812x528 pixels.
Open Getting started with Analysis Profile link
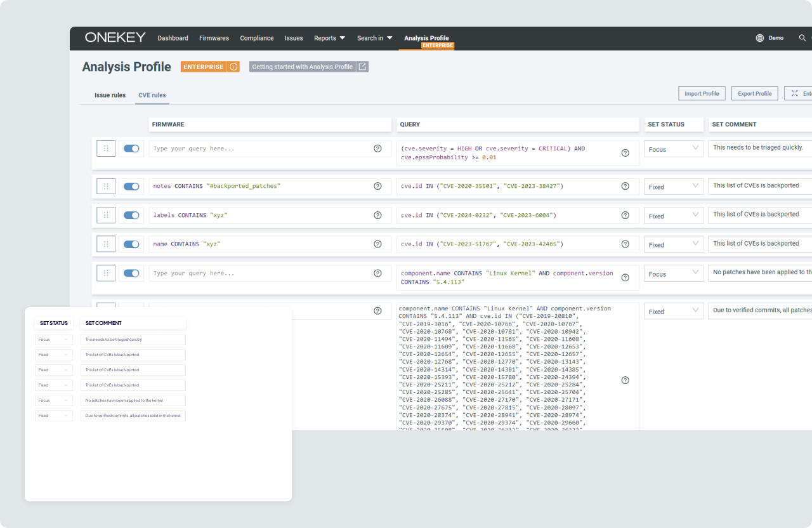point(309,67)
